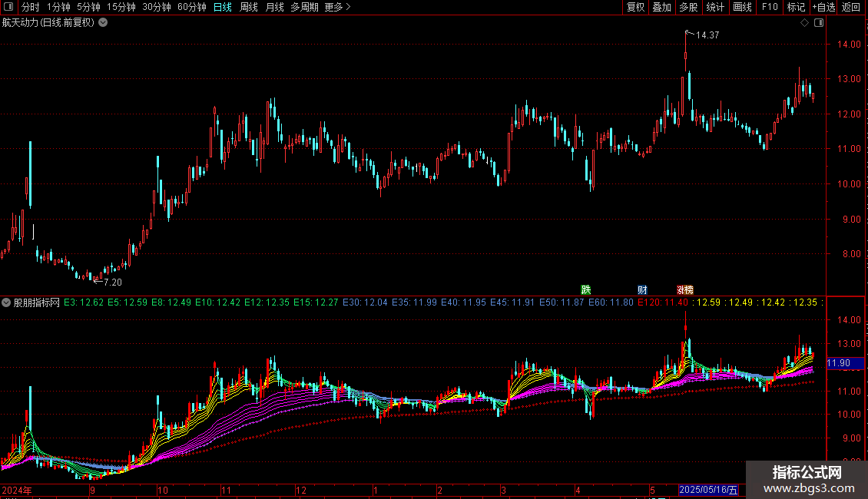868x499 pixels.
Task: Click the 11.90 current price tag
Action: (845, 363)
